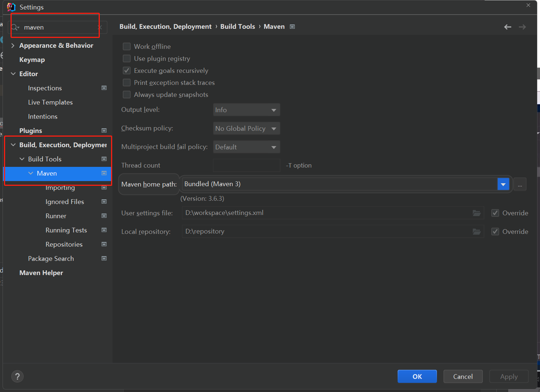The height and width of the screenshot is (392, 540).
Task: Enable Print exception stack traces
Action: (127, 83)
